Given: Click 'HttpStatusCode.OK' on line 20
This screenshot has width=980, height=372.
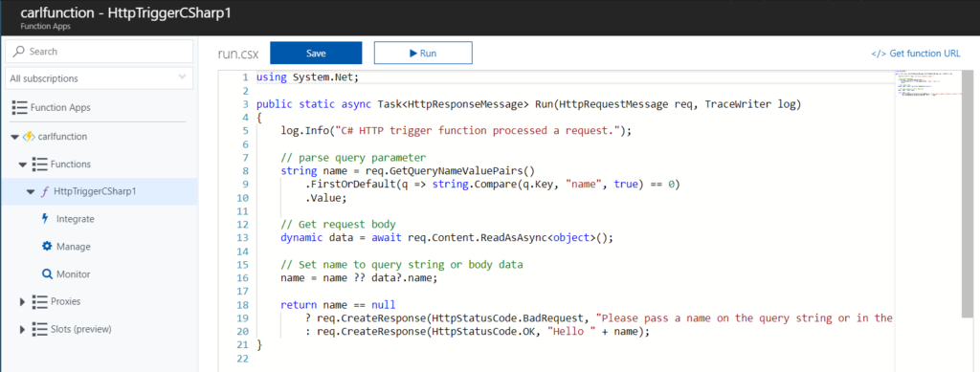Looking at the screenshot, I should click(x=484, y=332).
